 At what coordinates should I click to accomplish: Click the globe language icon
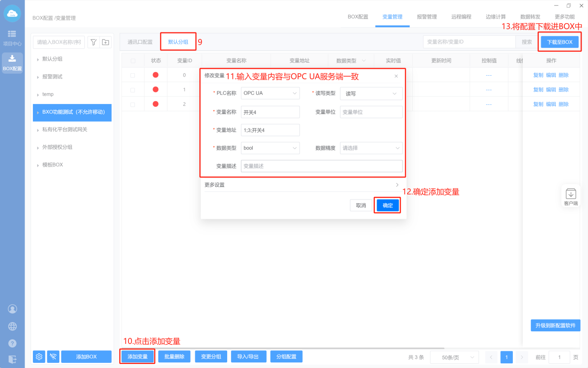click(13, 326)
